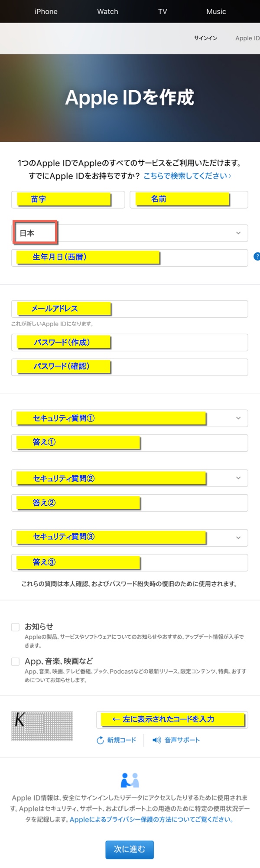Click the refresh icon for new code
The image size is (260, 868).
click(x=100, y=740)
